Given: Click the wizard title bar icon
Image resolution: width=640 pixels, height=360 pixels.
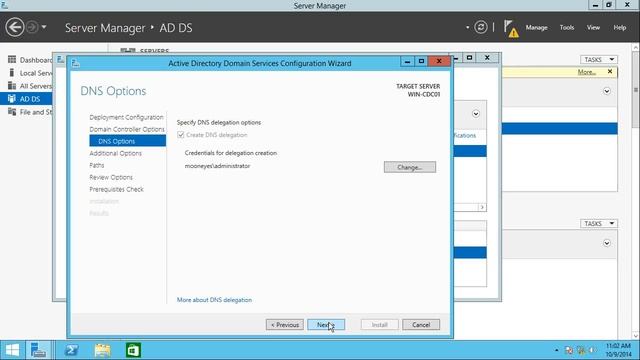Looking at the screenshot, I should 76,63.
